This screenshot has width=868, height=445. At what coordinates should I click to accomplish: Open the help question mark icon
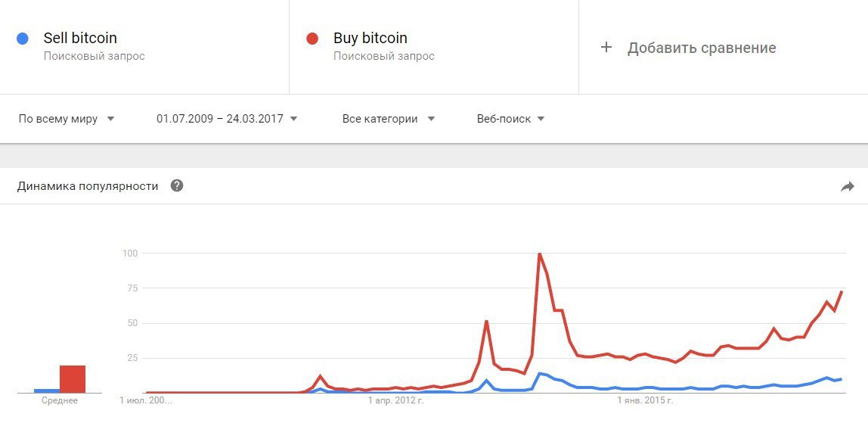tap(177, 185)
